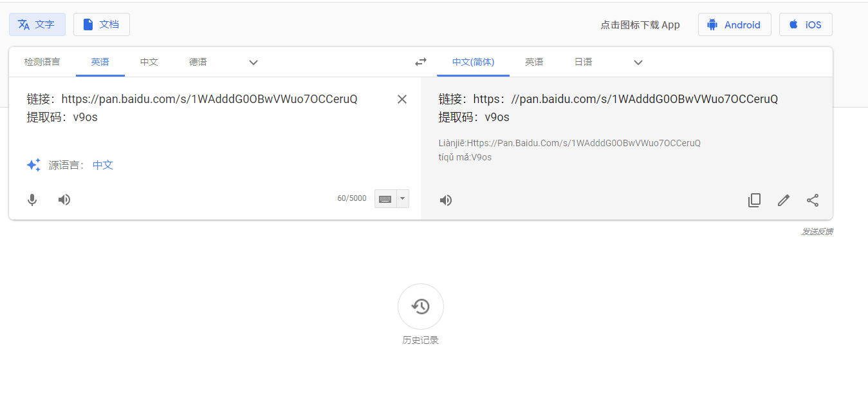This screenshot has width=868, height=398.
Task: Click the 发送反馈 feedback link
Action: pyautogui.click(x=817, y=232)
